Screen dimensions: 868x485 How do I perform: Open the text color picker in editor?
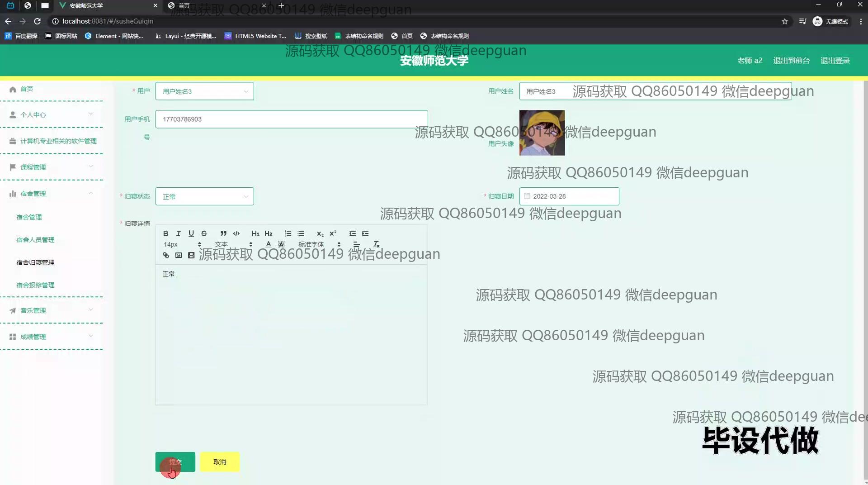click(x=269, y=244)
